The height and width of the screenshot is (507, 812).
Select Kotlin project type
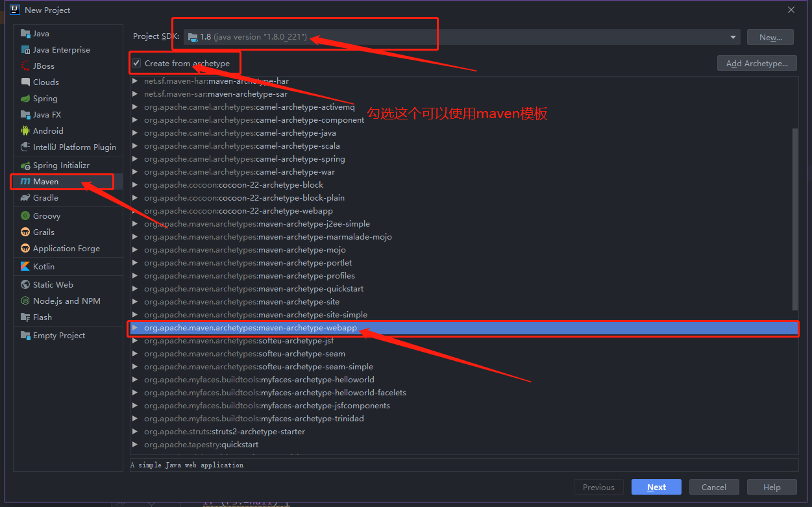(x=68, y=267)
